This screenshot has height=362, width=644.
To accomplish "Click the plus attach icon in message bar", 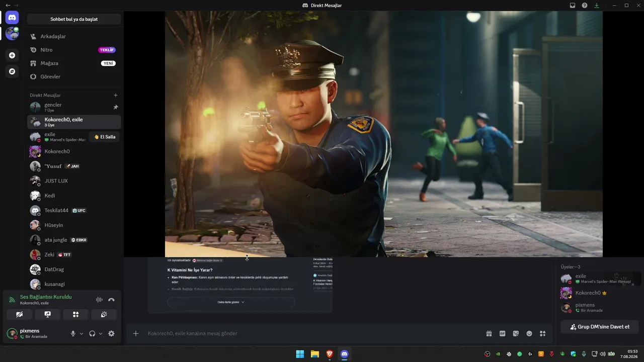I will (x=136, y=333).
